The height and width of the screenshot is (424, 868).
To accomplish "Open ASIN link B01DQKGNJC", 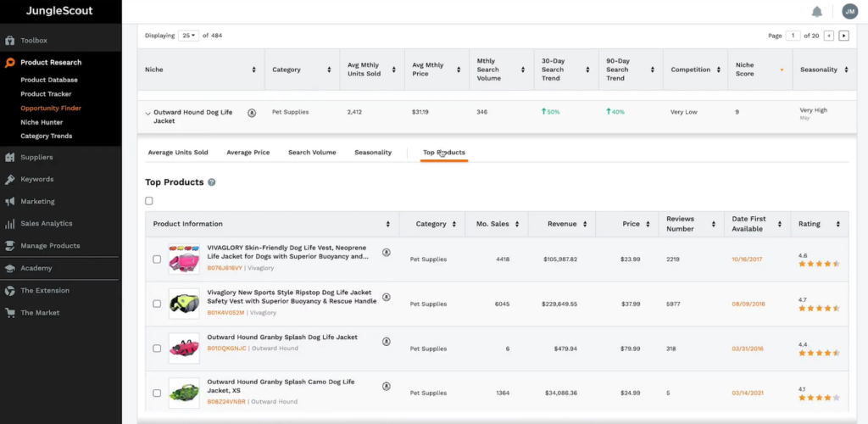I will pyautogui.click(x=226, y=349).
